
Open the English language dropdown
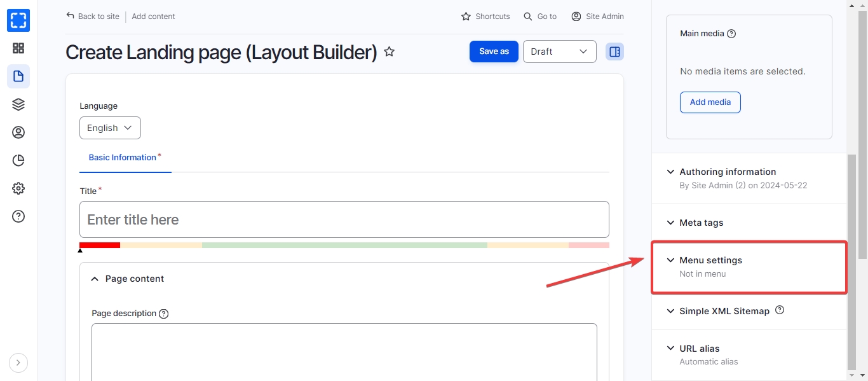click(110, 128)
